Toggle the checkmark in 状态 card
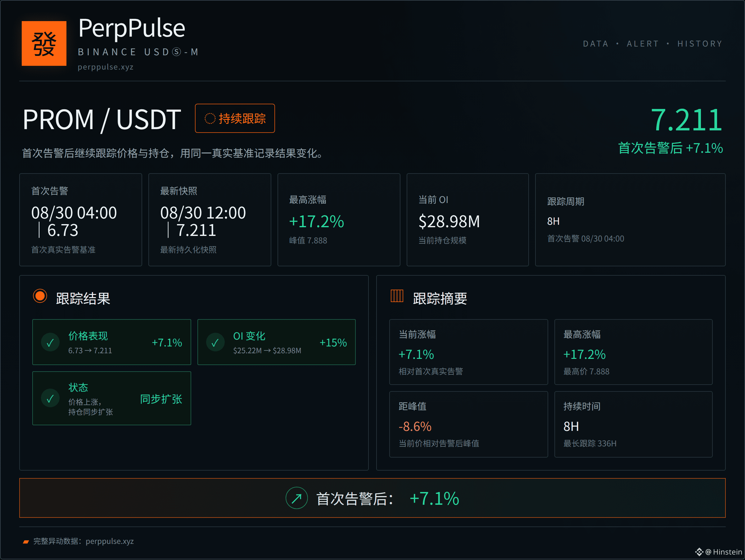745x560 pixels. click(50, 398)
